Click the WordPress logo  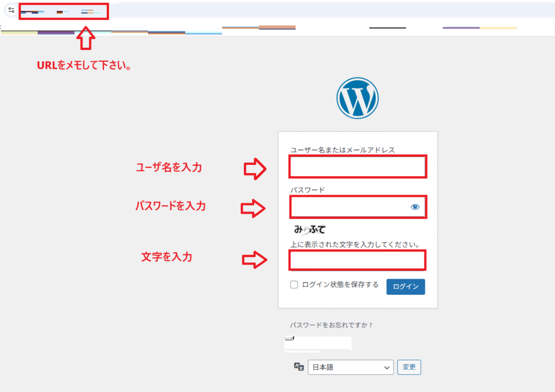[358, 98]
